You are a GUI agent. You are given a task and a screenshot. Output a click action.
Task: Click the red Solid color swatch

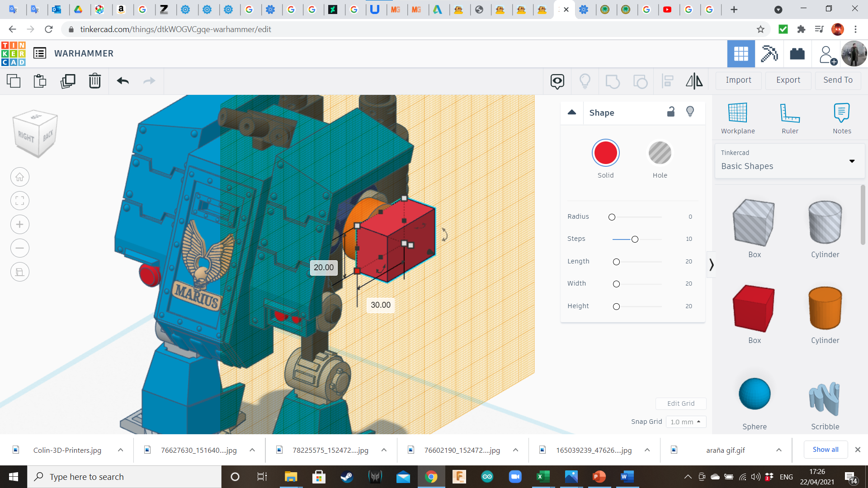point(605,153)
